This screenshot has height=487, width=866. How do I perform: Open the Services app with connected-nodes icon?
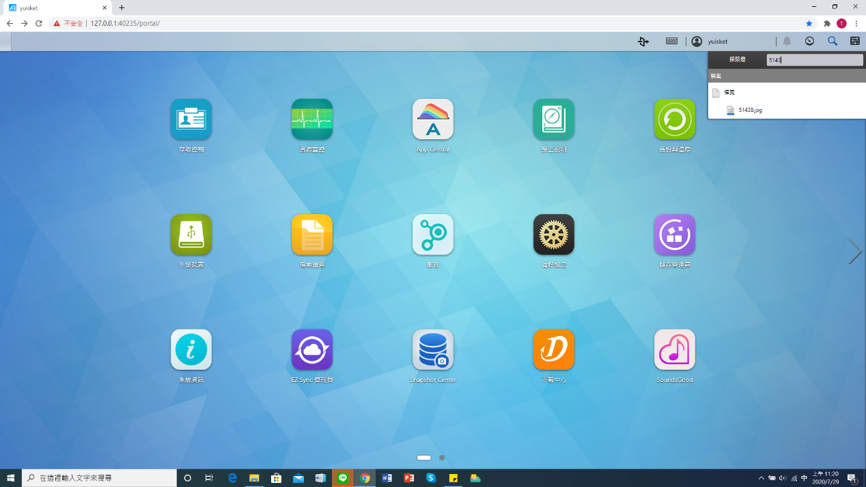pyautogui.click(x=433, y=235)
